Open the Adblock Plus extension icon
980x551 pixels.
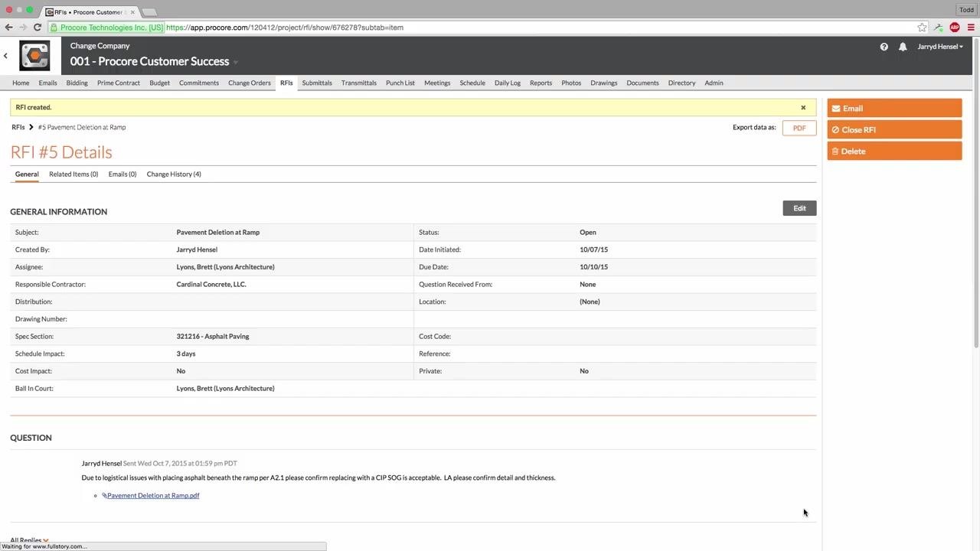(954, 28)
